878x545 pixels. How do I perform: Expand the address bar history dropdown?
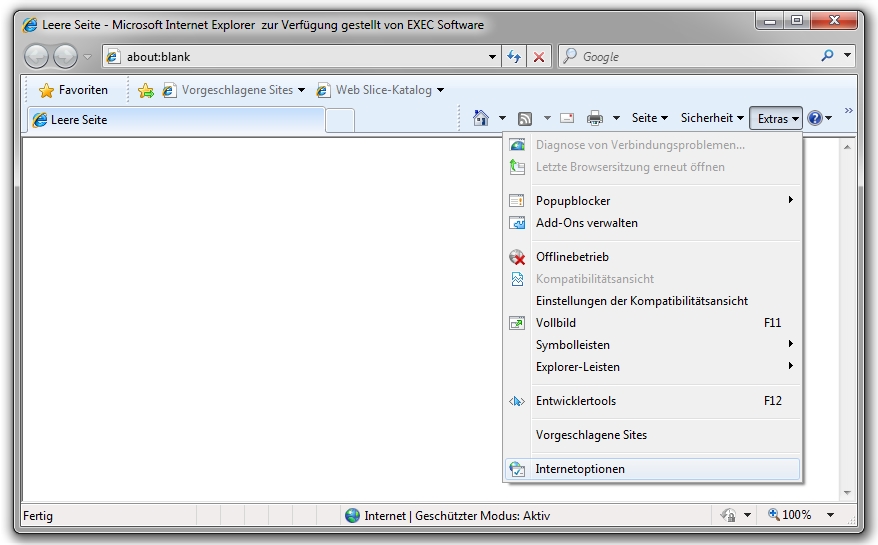pos(492,57)
